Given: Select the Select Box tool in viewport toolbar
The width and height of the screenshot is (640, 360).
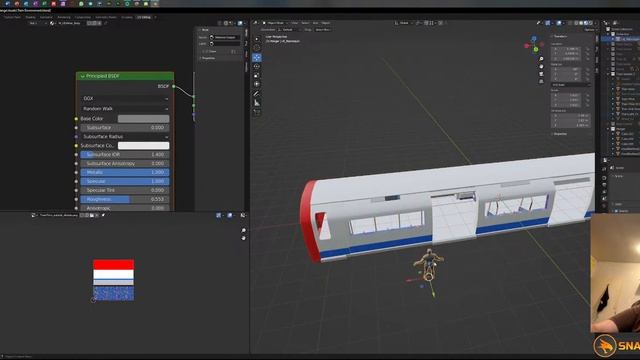Looking at the screenshot, I should tap(257, 39).
